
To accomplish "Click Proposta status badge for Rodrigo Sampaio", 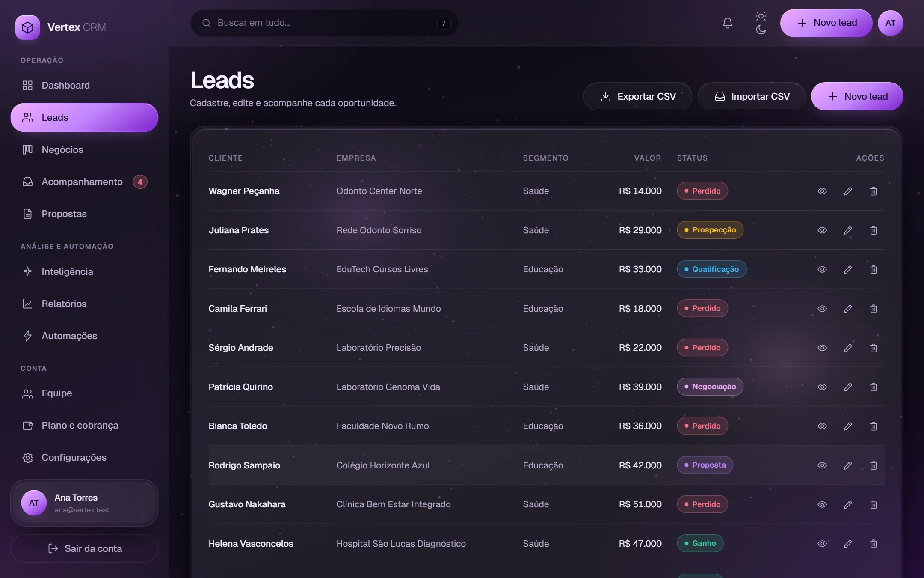I will [705, 465].
